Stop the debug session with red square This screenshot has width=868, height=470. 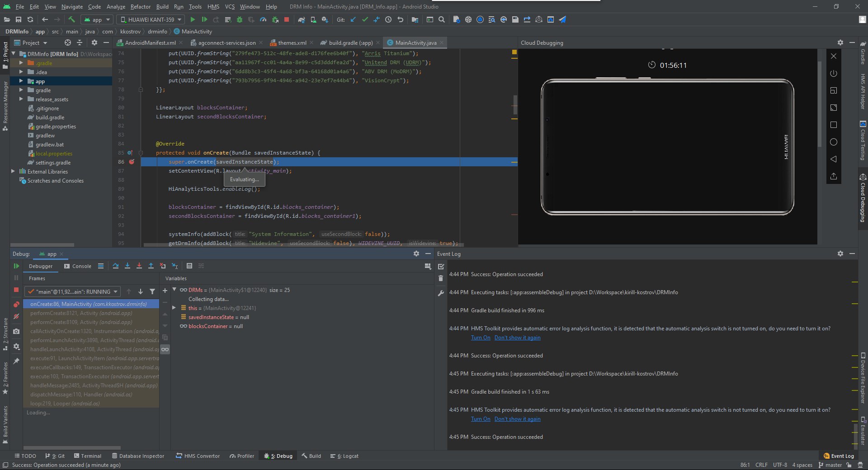point(16,290)
